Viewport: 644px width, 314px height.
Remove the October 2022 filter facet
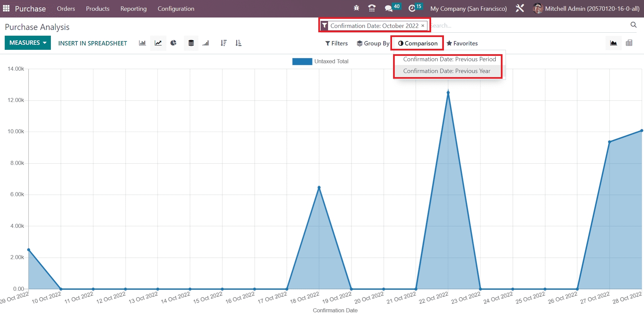pos(423,26)
